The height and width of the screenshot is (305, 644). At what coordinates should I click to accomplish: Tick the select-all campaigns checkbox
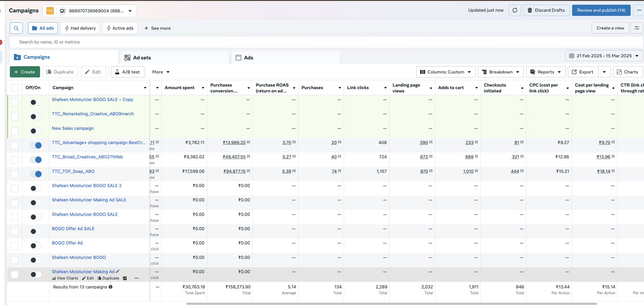pos(15,88)
